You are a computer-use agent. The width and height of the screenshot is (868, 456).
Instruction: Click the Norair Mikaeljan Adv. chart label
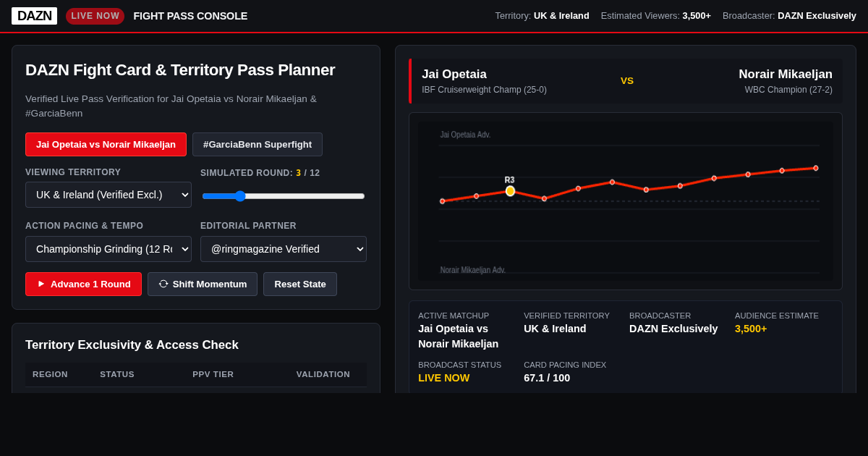(473, 270)
